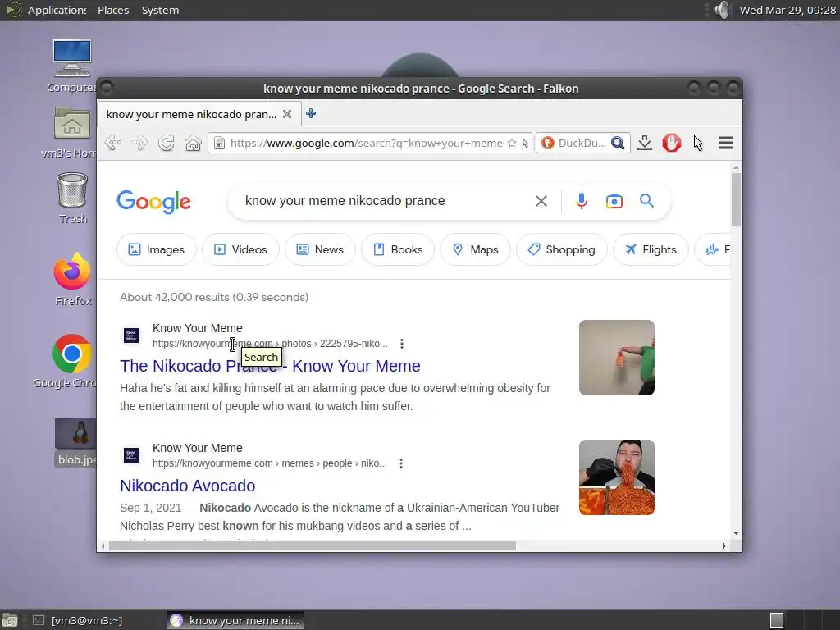
Task: Show Shopping results
Action: point(561,249)
